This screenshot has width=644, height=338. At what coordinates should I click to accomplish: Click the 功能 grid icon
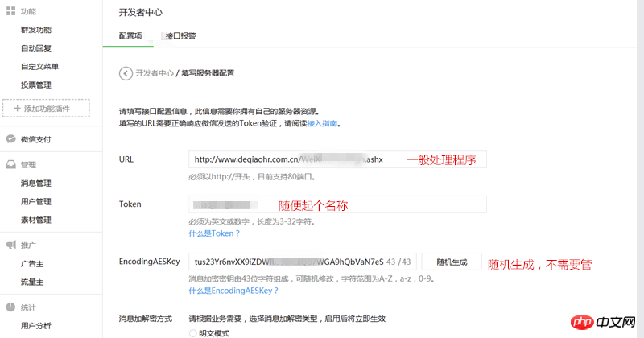pos(10,11)
